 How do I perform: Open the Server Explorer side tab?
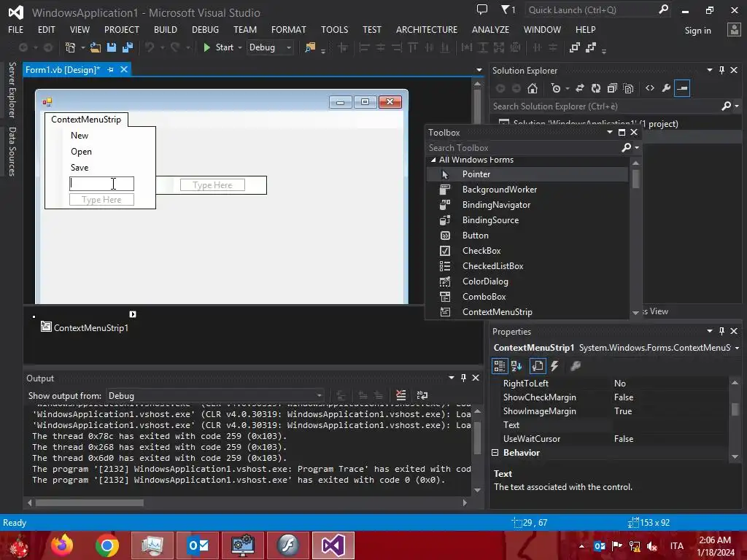(x=12, y=90)
